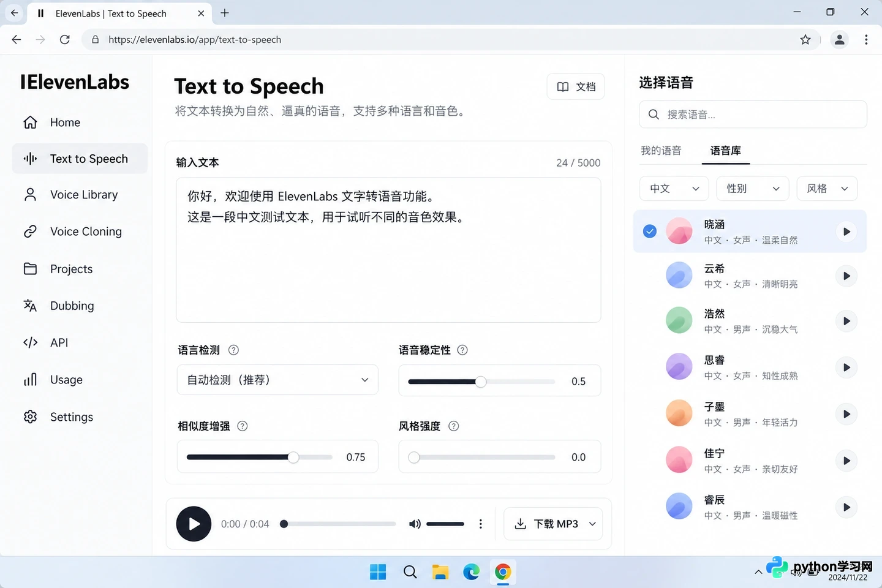Open the audio player more options menu
The image size is (882, 588).
[481, 524]
